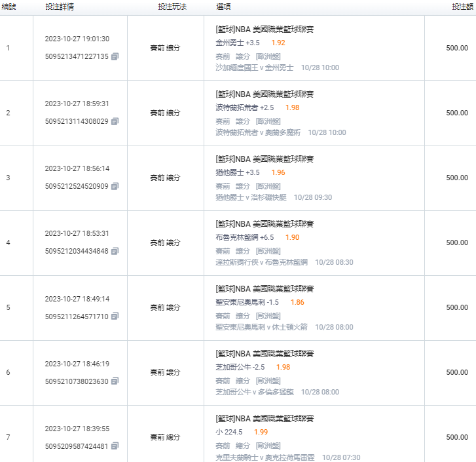
Task: Click row number 5
Action: tap(9, 307)
